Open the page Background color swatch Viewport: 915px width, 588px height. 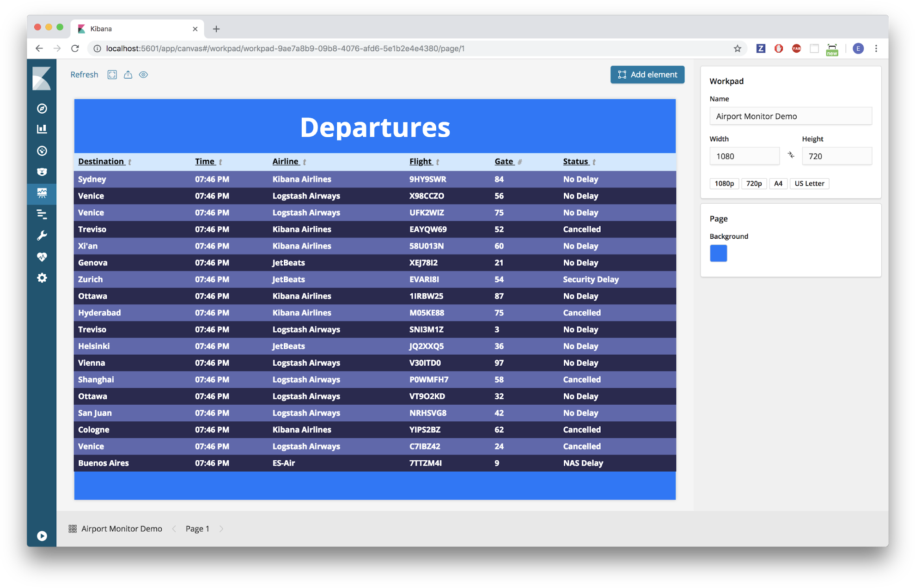click(x=718, y=253)
